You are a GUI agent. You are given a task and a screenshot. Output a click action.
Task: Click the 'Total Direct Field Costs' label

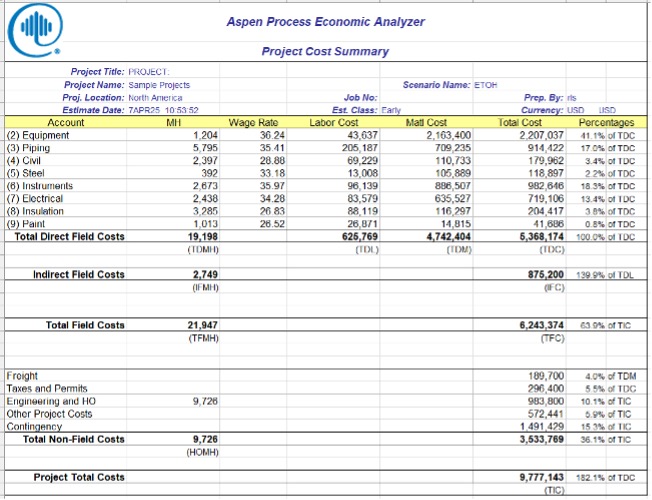coord(69,237)
